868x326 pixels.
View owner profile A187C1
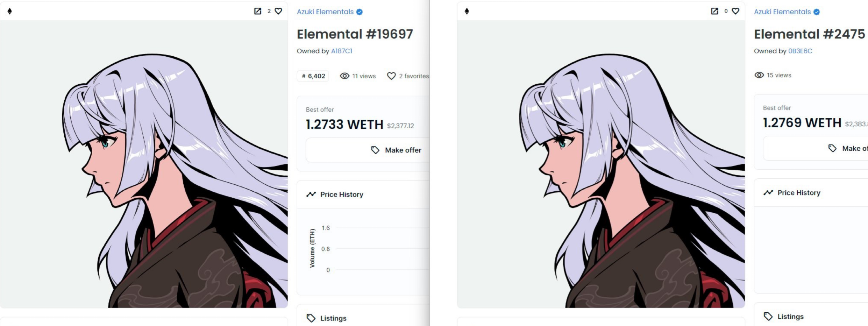(342, 51)
